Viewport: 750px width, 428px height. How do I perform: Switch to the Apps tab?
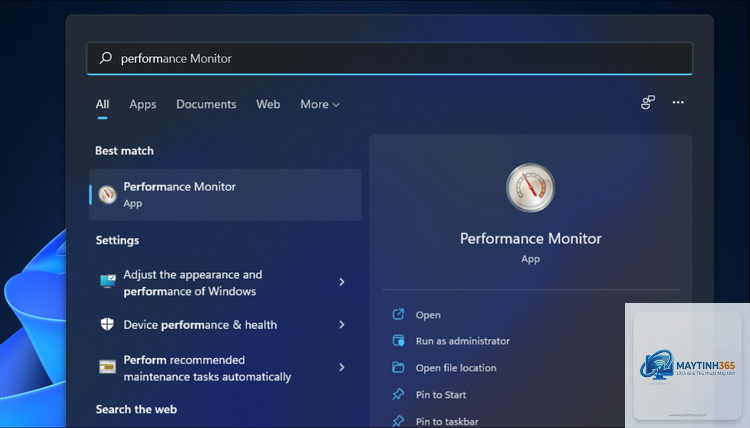143,104
